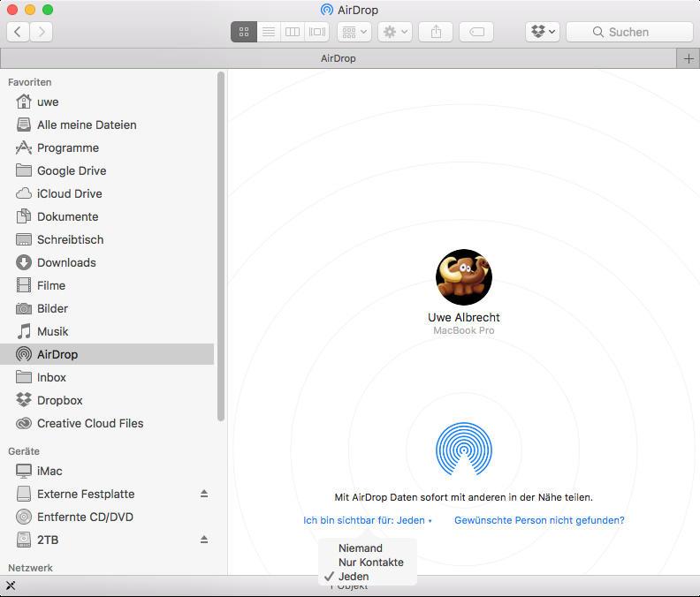This screenshot has height=597, width=700.
Task: Click 'Gewünschte Person nicht gefunden?' link
Action: pyautogui.click(x=539, y=520)
